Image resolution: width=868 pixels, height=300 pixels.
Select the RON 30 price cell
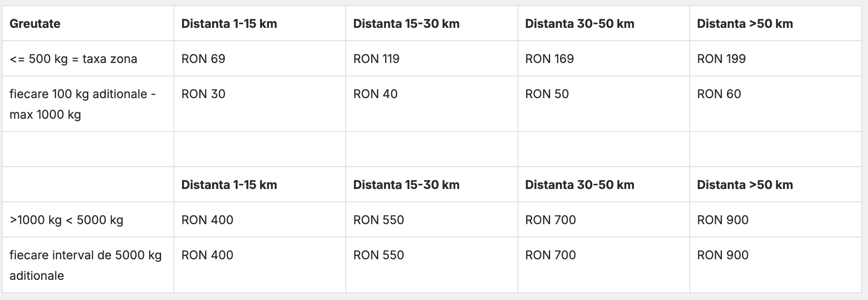point(203,94)
